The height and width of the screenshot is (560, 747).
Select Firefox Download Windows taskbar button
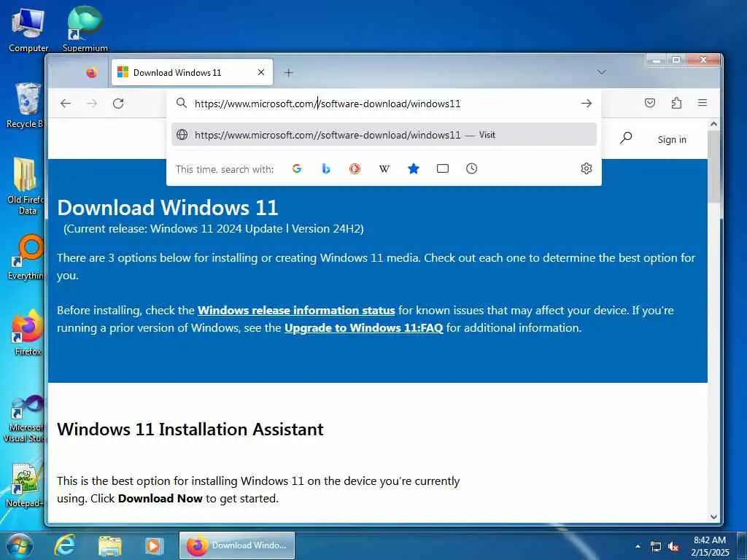(x=237, y=545)
